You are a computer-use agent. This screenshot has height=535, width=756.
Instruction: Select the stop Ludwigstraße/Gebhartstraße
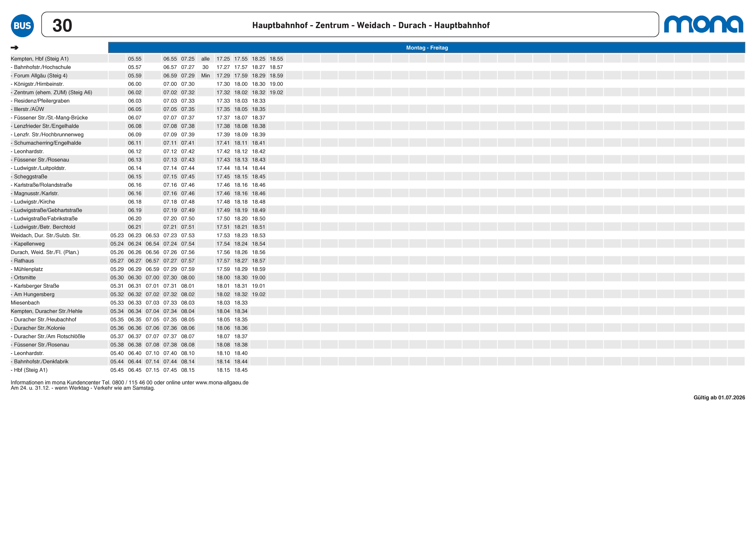pyautogui.click(x=46, y=210)
